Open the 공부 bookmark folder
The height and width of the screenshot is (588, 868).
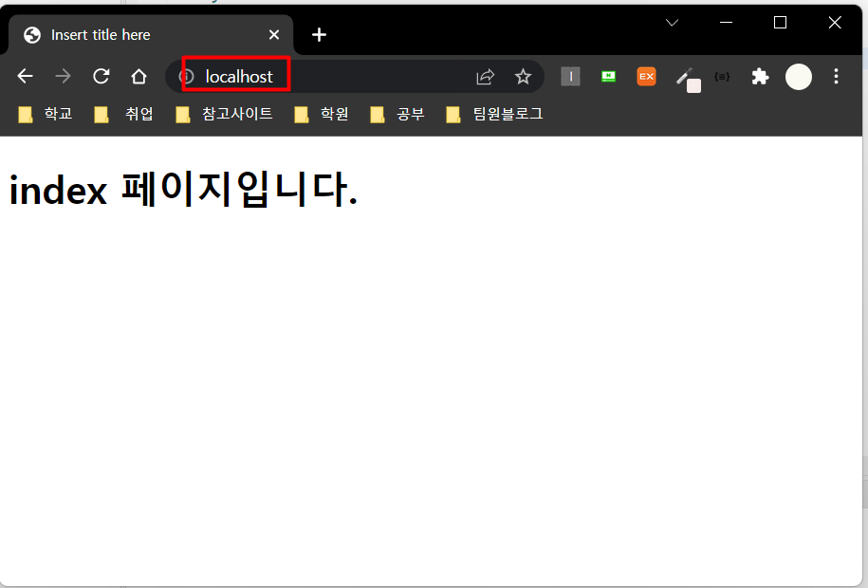397,114
